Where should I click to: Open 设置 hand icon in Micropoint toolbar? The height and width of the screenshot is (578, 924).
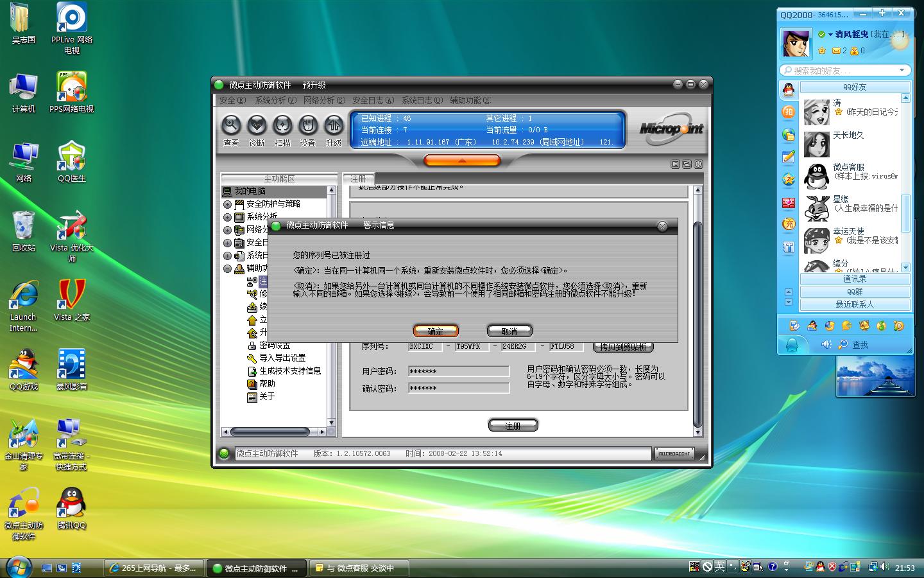click(x=308, y=125)
